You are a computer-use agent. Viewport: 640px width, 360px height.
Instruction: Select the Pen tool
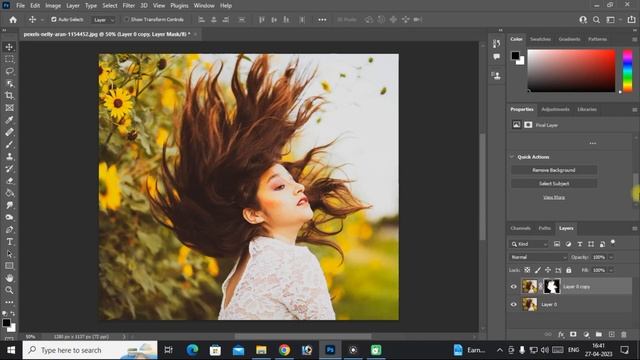click(x=9, y=229)
